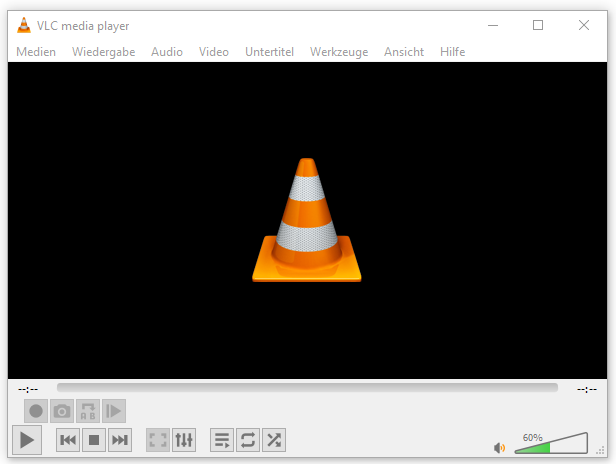Skip to next track

120,440
